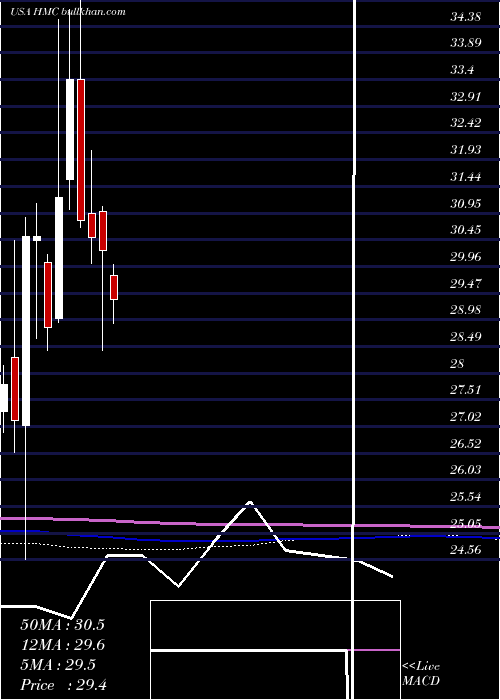Click the 31.93 price axis label
Screen dimensions: 500x700
point(466,150)
